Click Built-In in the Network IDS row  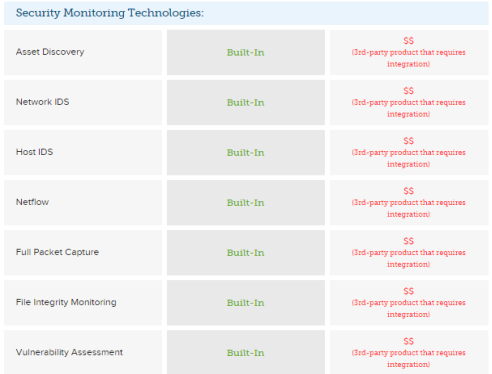(246, 102)
